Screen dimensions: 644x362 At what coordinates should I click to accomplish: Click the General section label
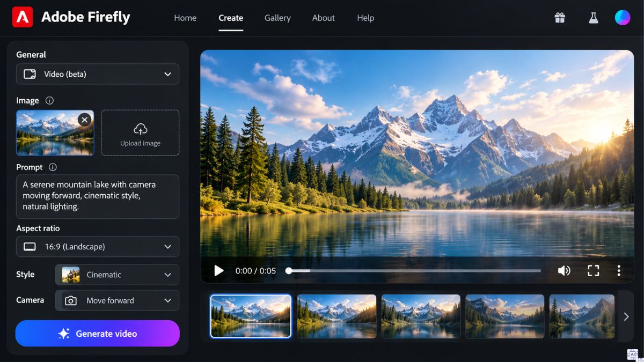[31, 54]
